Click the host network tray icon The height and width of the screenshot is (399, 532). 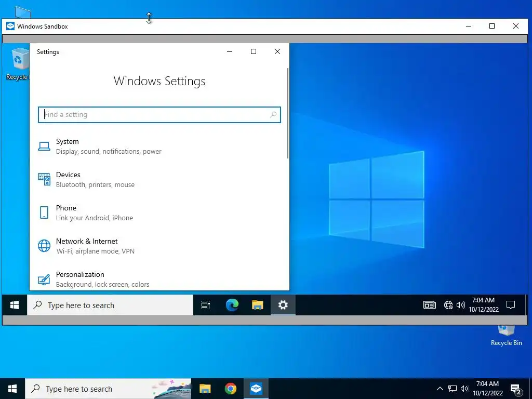pos(453,389)
